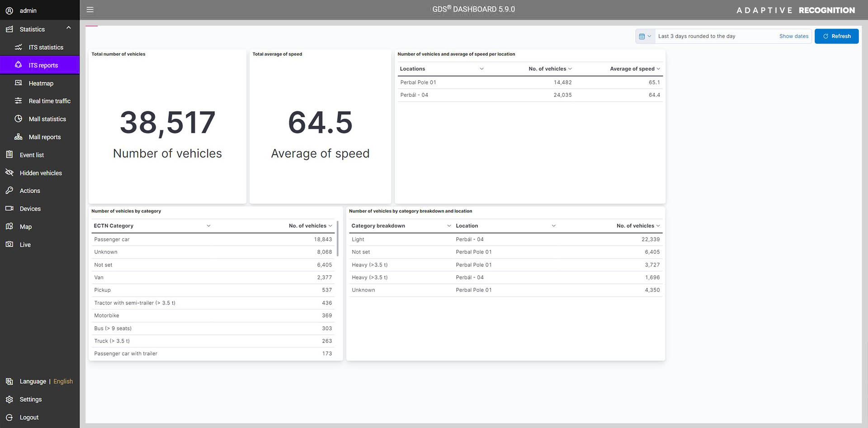The height and width of the screenshot is (428, 868).
Task: Open the Map icon in sidebar
Action: [9, 227]
